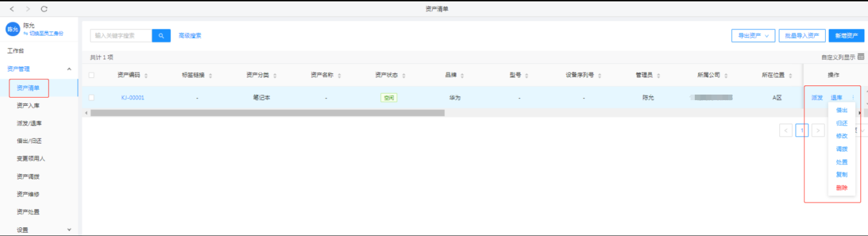Choose 借出 from the row actions menu
The image size is (868, 236).
pos(842,110)
